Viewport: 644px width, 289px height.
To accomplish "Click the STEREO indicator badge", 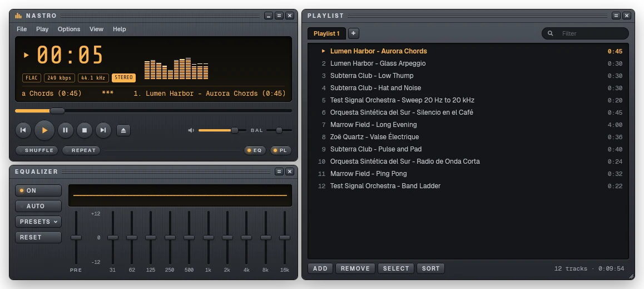I will coord(123,78).
